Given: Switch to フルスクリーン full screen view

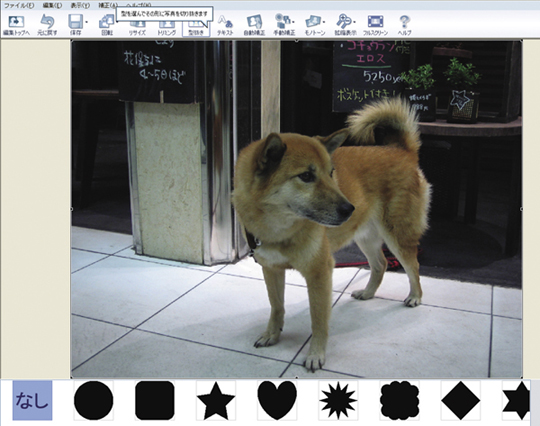Looking at the screenshot, I should (x=375, y=25).
